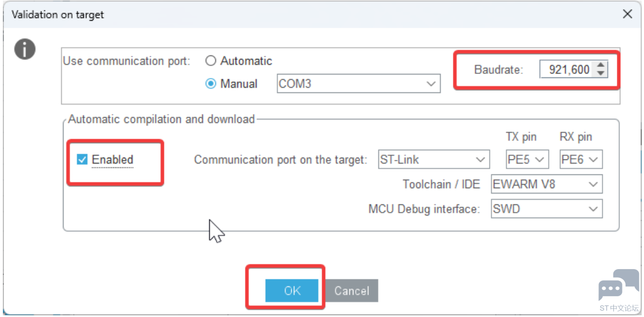Click the Use communication port label
The image size is (644, 317).
126,61
